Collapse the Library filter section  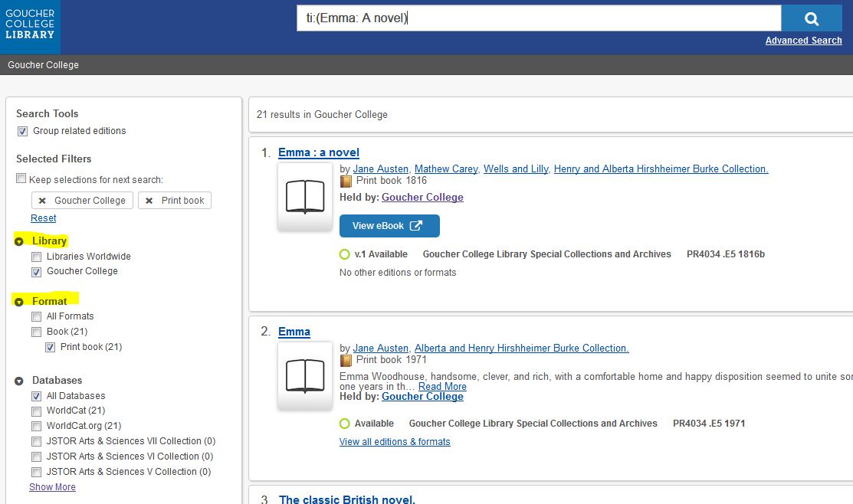click(x=19, y=241)
